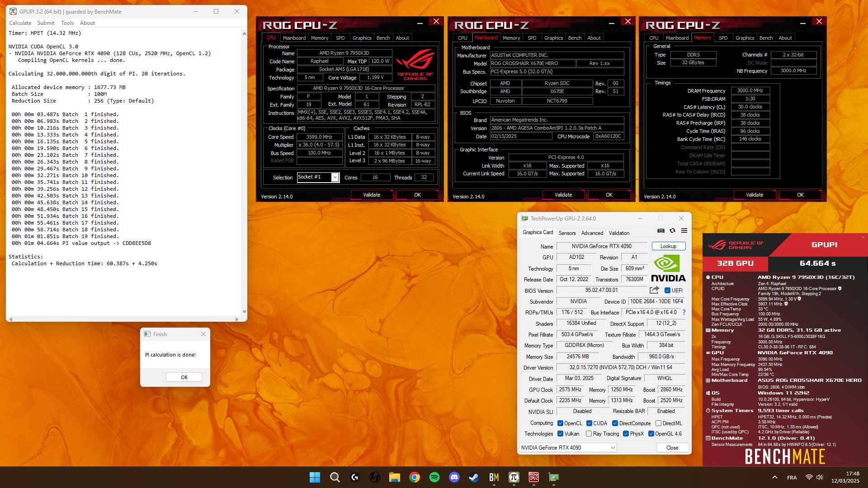Click GPUPI horizontal scrollbar right arrow

click(237, 319)
